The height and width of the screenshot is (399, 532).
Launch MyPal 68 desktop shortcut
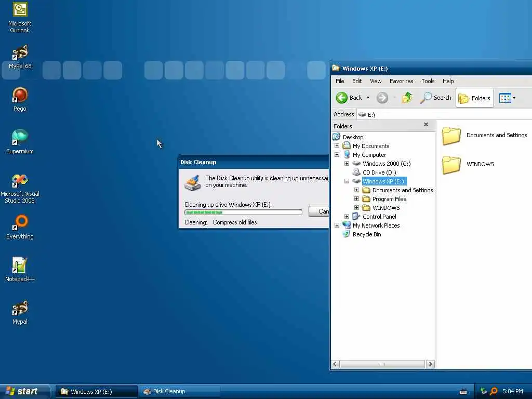20,57
